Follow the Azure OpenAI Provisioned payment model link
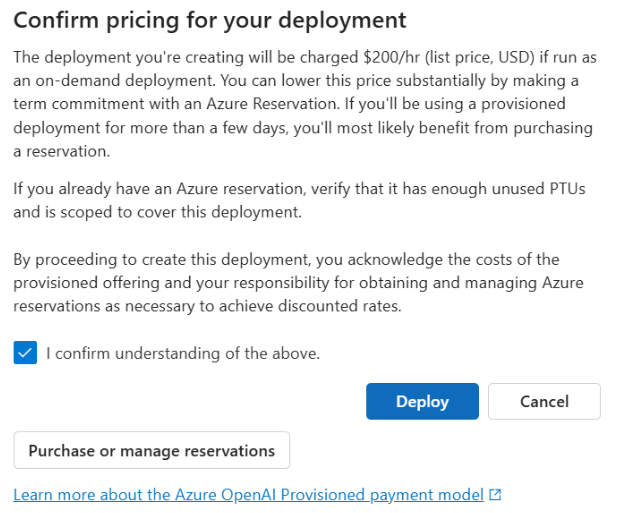Viewport: 631px width, 513px height. click(249, 495)
